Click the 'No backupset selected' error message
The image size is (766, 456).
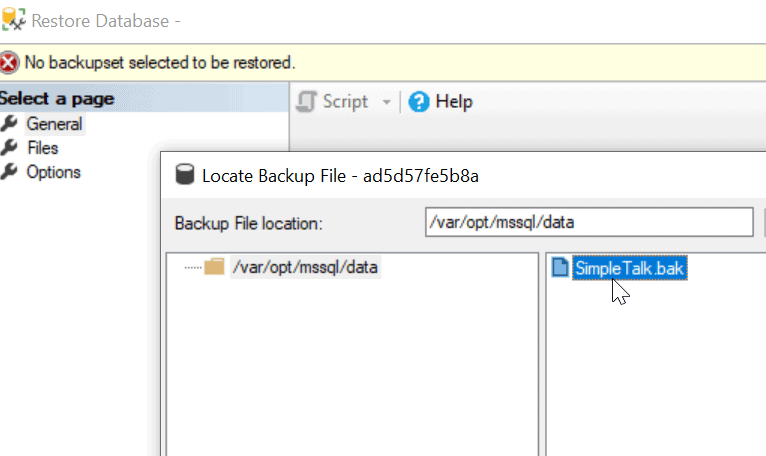tap(160, 62)
